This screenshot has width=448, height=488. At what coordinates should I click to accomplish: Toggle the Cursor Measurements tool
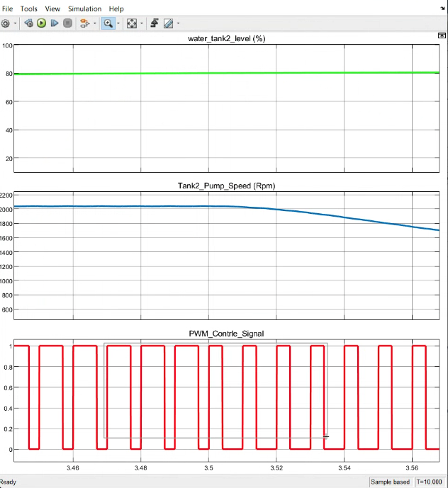coord(168,23)
